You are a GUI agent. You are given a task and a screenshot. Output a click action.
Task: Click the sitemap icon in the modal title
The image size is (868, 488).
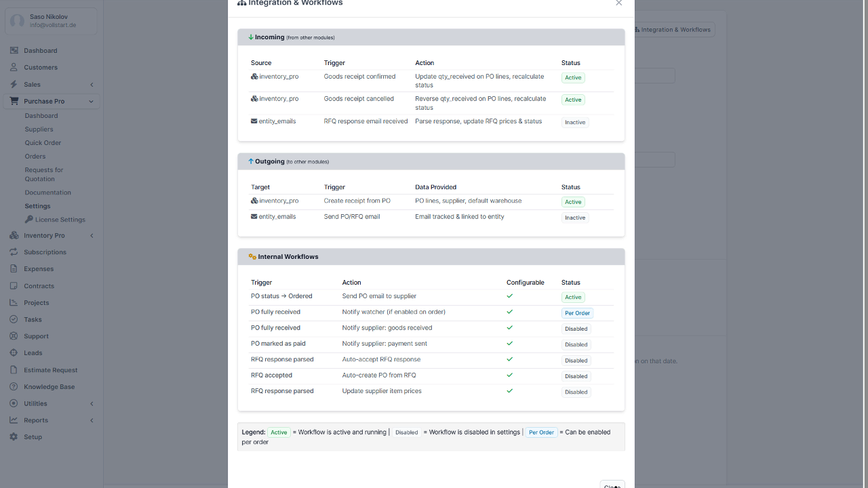[x=241, y=3]
